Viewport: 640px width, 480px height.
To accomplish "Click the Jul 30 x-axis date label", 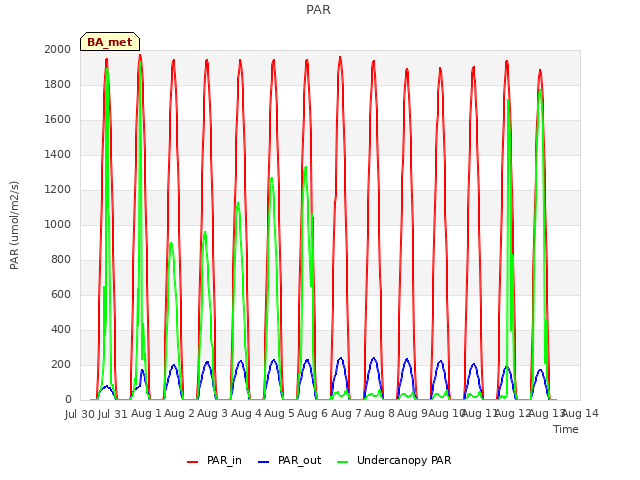I will click(80, 414).
